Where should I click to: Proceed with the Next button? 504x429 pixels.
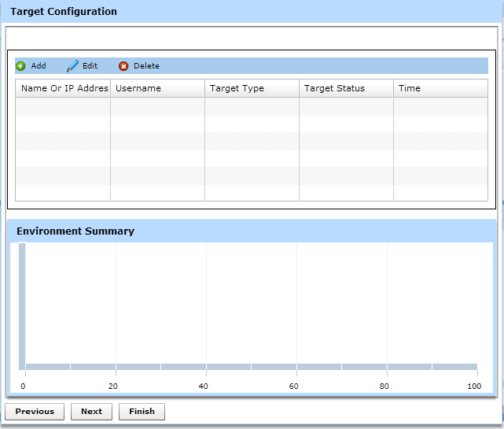pos(92,412)
